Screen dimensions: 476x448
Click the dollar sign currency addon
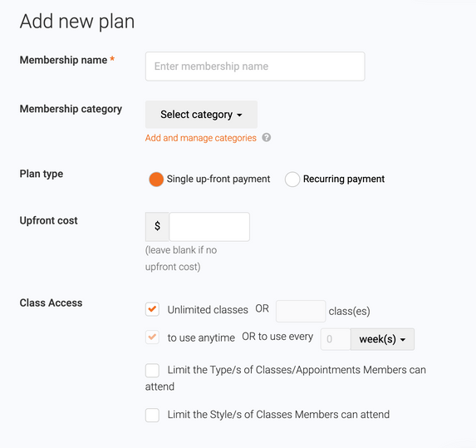click(157, 227)
